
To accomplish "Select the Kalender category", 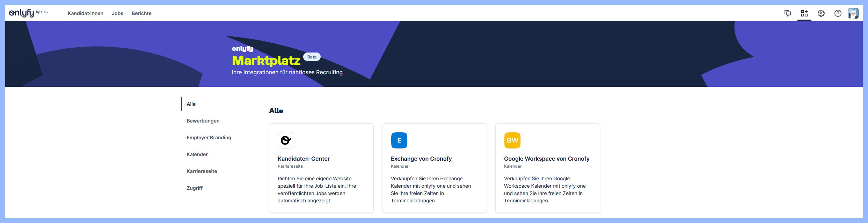I will [197, 154].
